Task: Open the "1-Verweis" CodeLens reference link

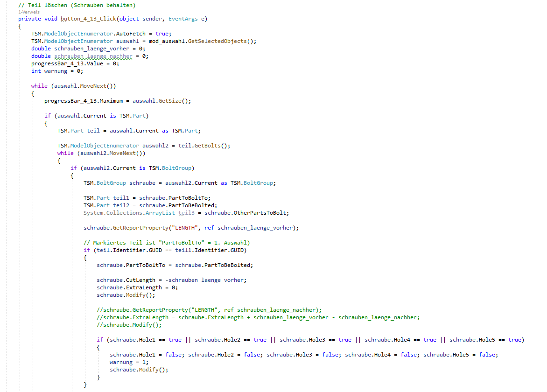Action: (29, 12)
